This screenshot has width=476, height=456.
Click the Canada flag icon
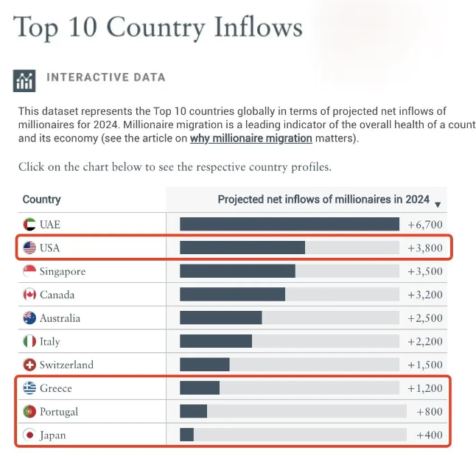29,295
